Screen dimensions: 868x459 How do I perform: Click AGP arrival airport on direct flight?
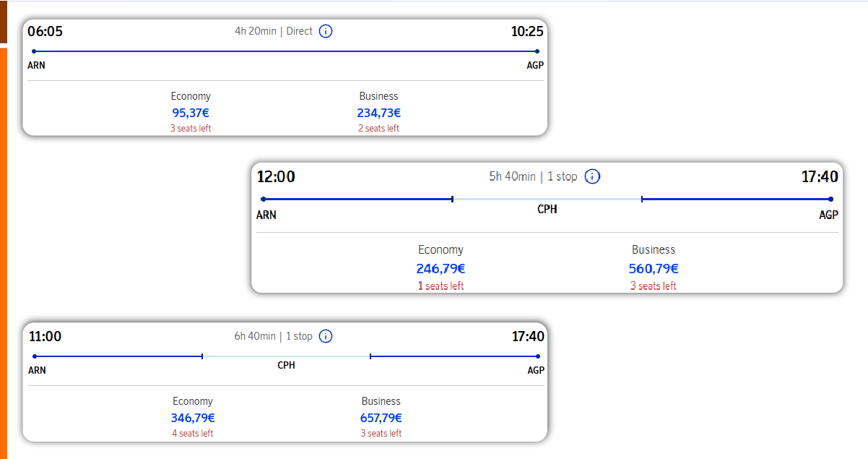535,65
